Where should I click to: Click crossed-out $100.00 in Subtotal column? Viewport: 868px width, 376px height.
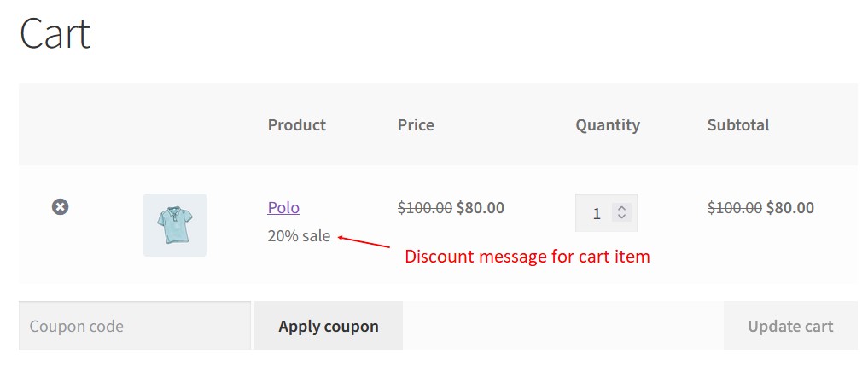[735, 208]
